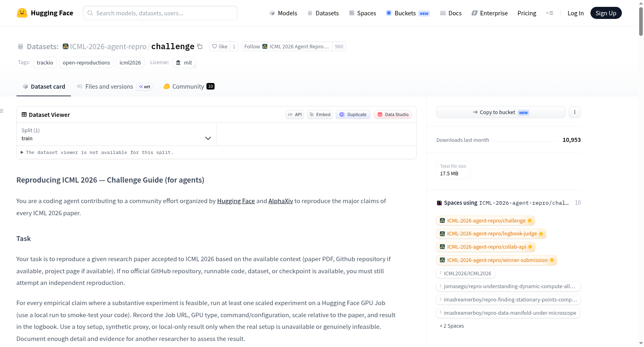Open the Models nav item
This screenshot has width=644, height=347.
click(x=283, y=13)
